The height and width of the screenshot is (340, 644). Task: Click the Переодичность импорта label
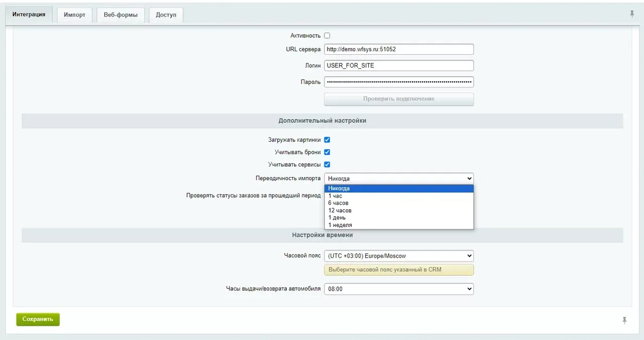(x=288, y=179)
